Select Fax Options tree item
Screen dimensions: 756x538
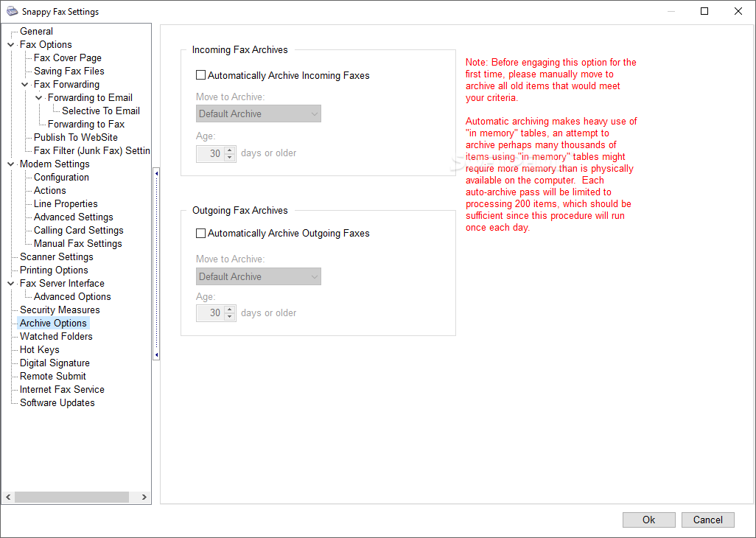point(46,44)
